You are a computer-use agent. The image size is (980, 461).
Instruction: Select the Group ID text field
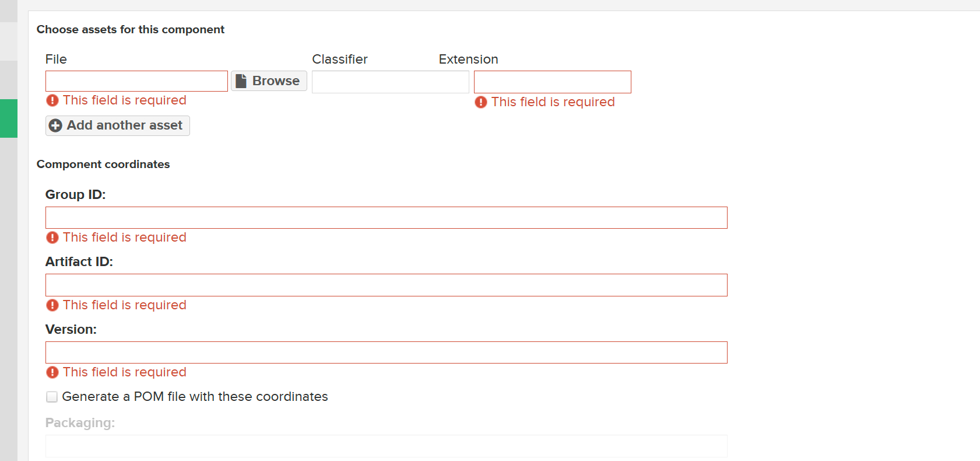tap(386, 218)
